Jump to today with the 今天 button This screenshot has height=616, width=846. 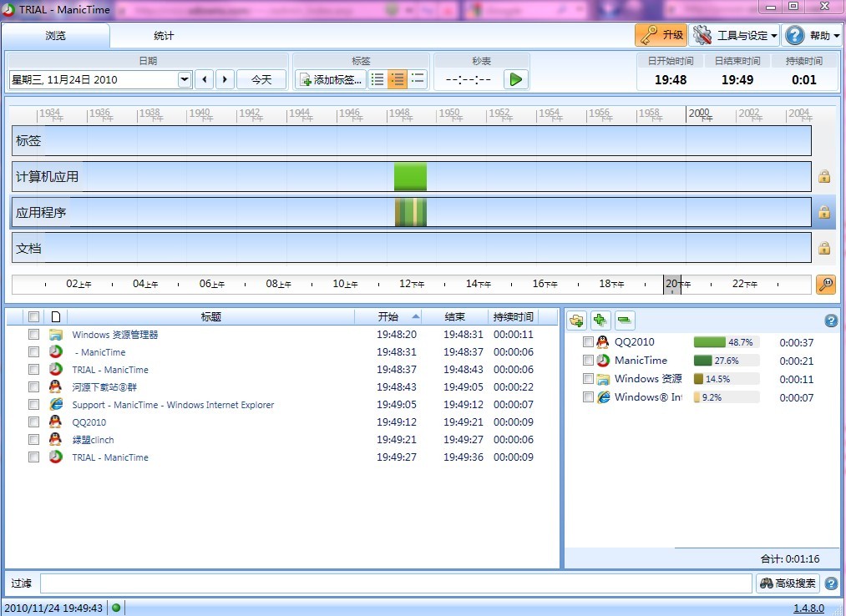coord(261,80)
